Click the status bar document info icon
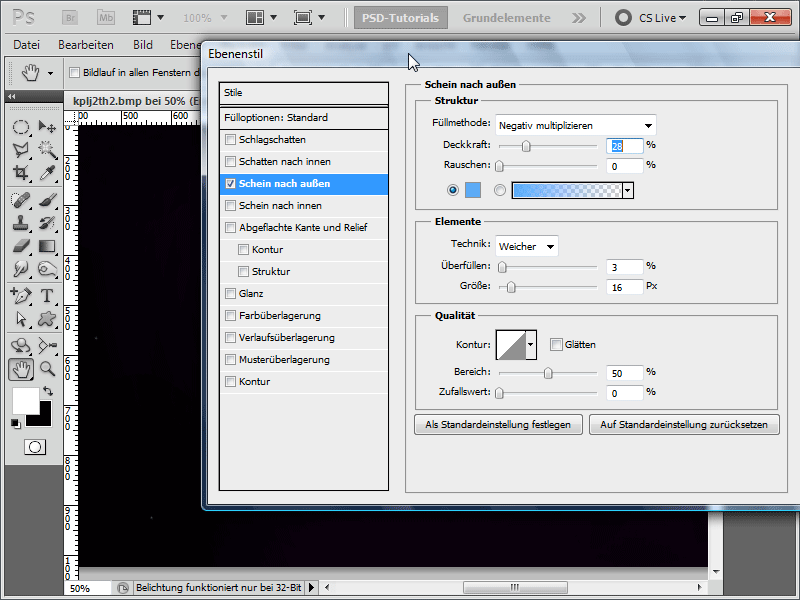Image resolution: width=800 pixels, height=600 pixels. click(x=122, y=588)
